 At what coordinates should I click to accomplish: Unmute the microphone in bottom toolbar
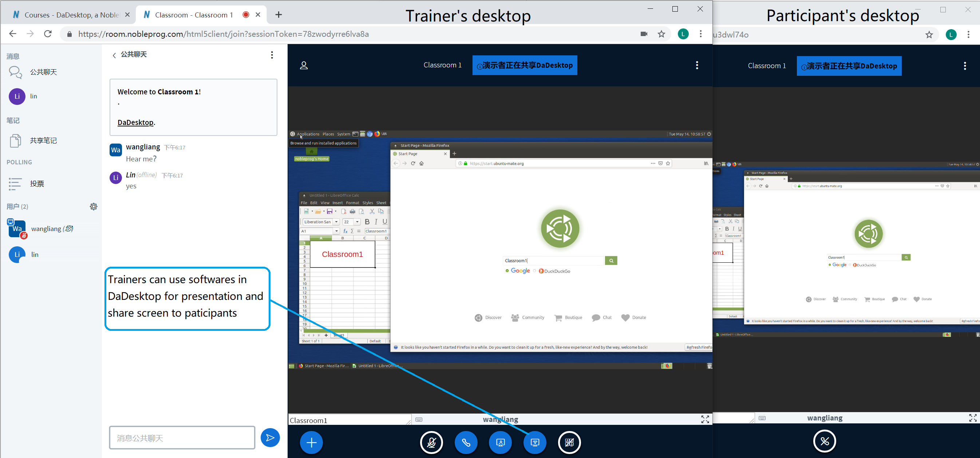[x=431, y=442]
